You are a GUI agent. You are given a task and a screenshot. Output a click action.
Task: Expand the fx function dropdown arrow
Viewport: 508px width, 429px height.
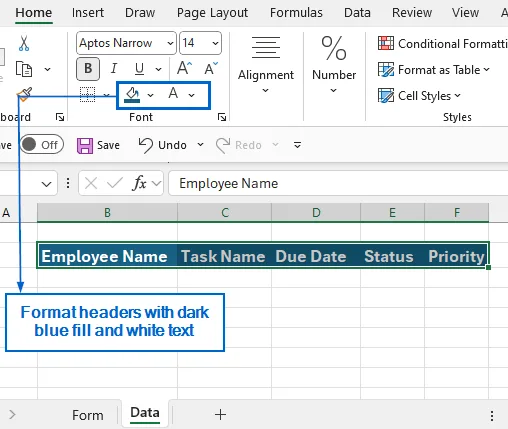[x=156, y=183]
